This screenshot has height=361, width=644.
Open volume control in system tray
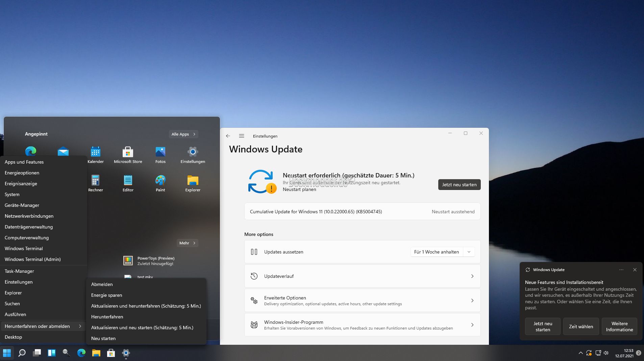click(606, 353)
